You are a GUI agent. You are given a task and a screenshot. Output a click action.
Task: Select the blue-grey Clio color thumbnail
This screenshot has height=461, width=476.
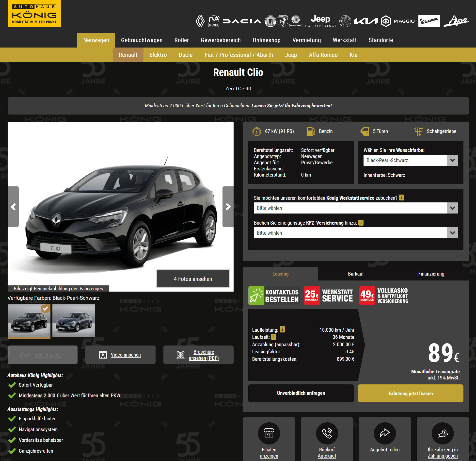(x=74, y=321)
